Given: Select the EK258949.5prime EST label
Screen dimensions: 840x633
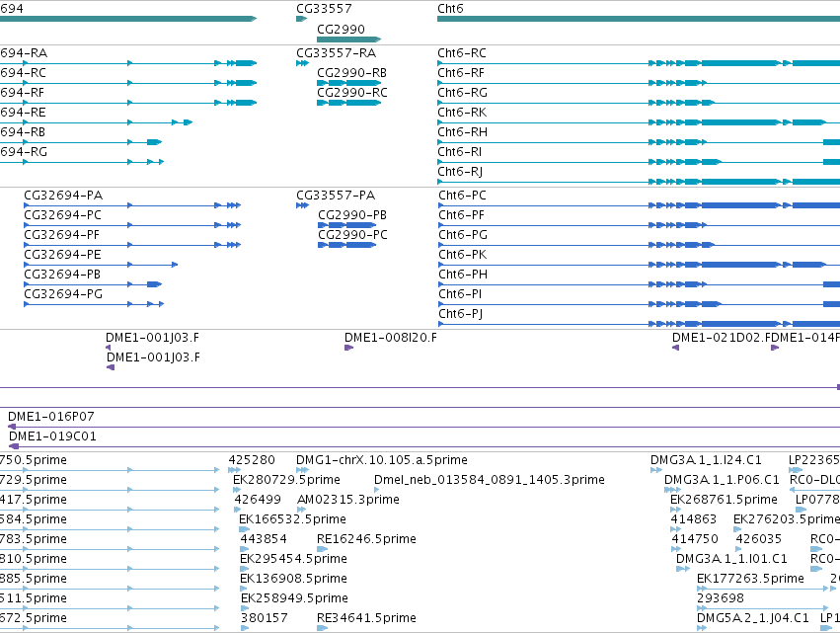Looking at the screenshot, I should (295, 599).
